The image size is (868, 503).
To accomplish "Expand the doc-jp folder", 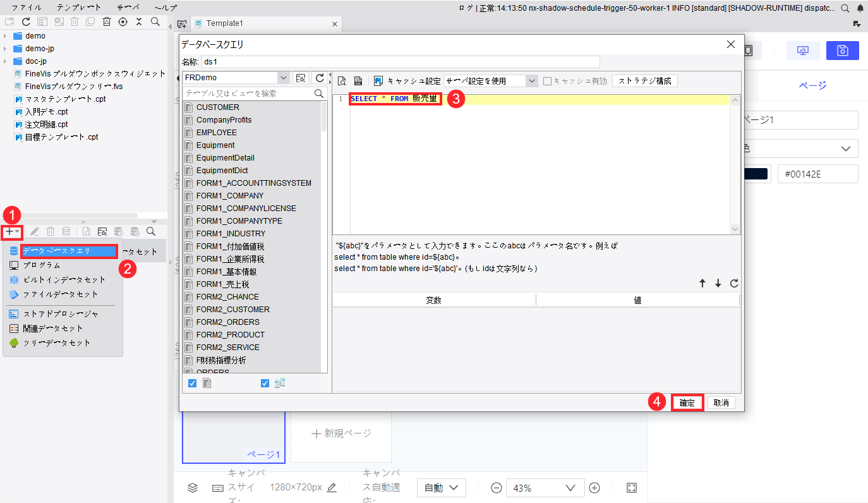I will point(5,61).
